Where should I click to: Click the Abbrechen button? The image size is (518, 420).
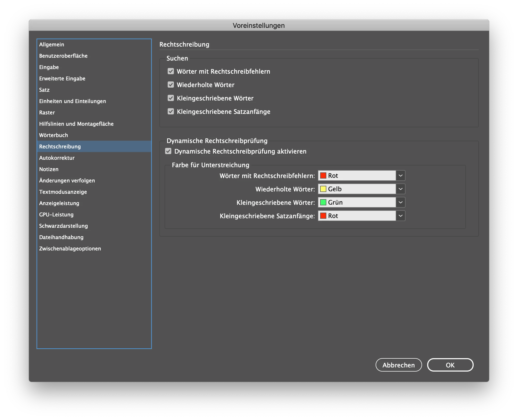coord(398,365)
